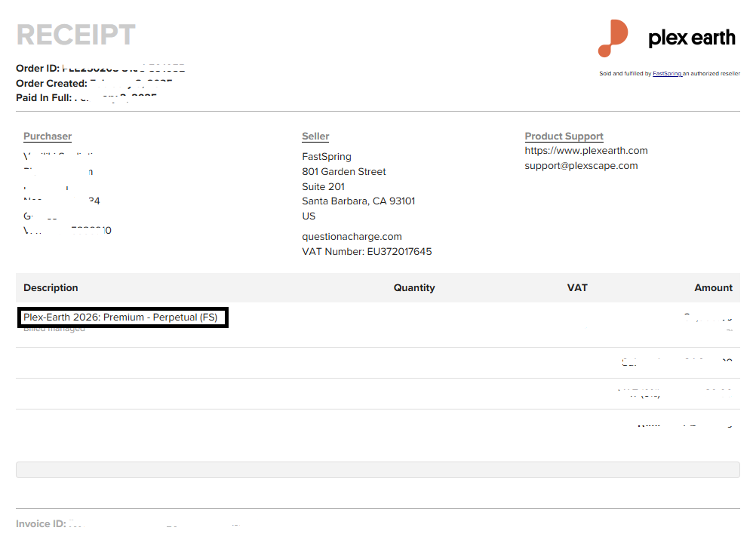Select the Seller section heading
Viewport: 756px width, 546px height.
(316, 136)
